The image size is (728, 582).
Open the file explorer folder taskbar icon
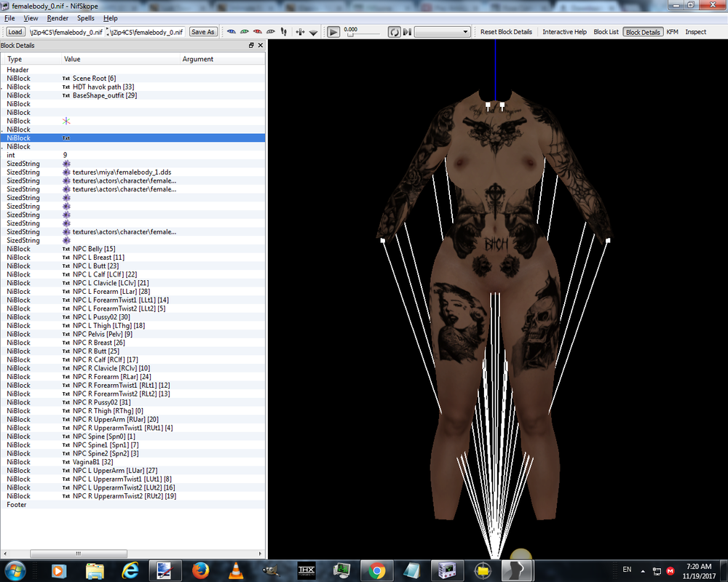coord(95,571)
